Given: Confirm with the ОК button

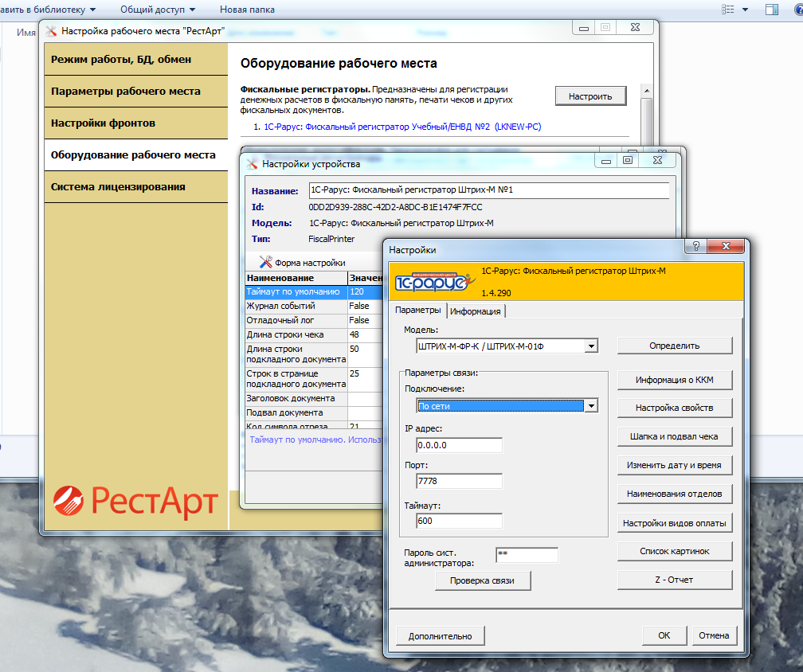Looking at the screenshot, I should [x=664, y=635].
